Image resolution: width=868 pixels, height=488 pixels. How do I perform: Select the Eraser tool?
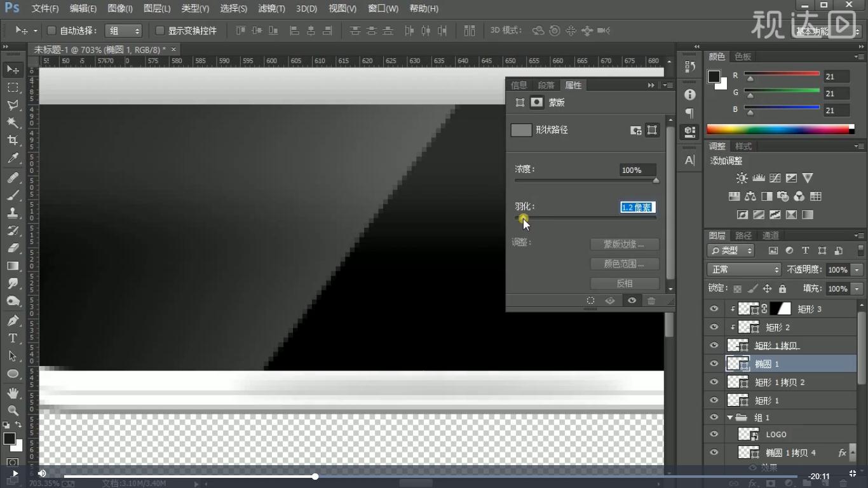tap(13, 248)
